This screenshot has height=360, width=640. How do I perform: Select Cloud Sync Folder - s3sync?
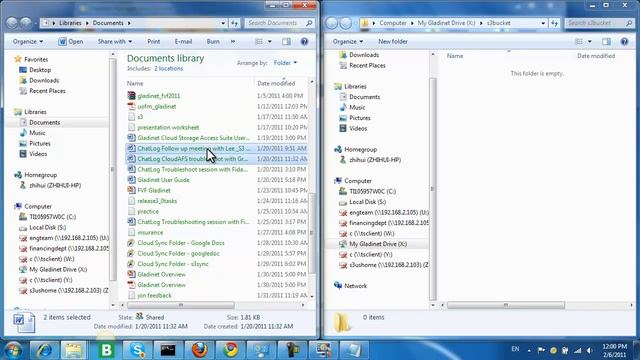coord(173,264)
